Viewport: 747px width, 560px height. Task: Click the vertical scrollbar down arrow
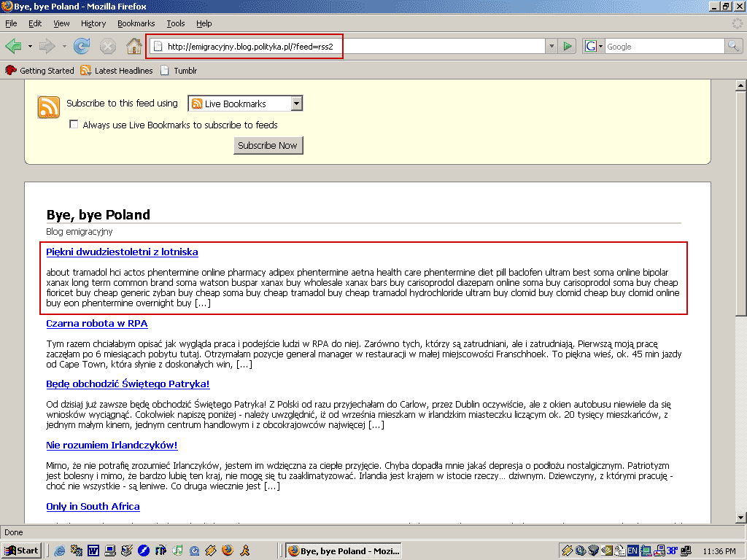740,517
